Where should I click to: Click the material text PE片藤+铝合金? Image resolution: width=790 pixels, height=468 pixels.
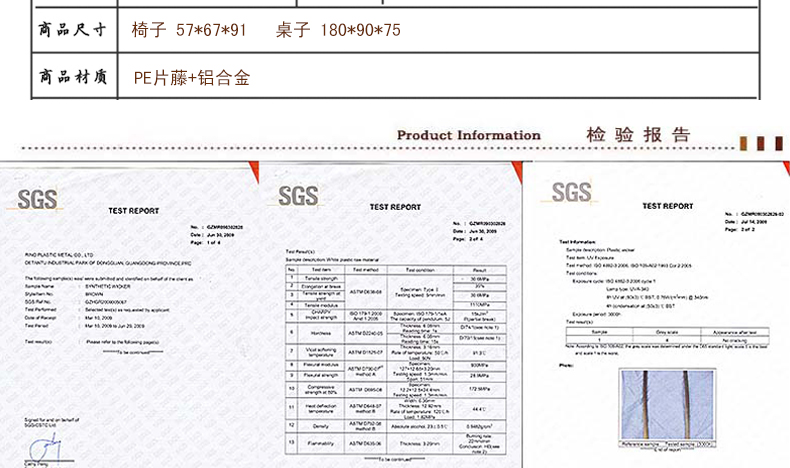(x=190, y=78)
